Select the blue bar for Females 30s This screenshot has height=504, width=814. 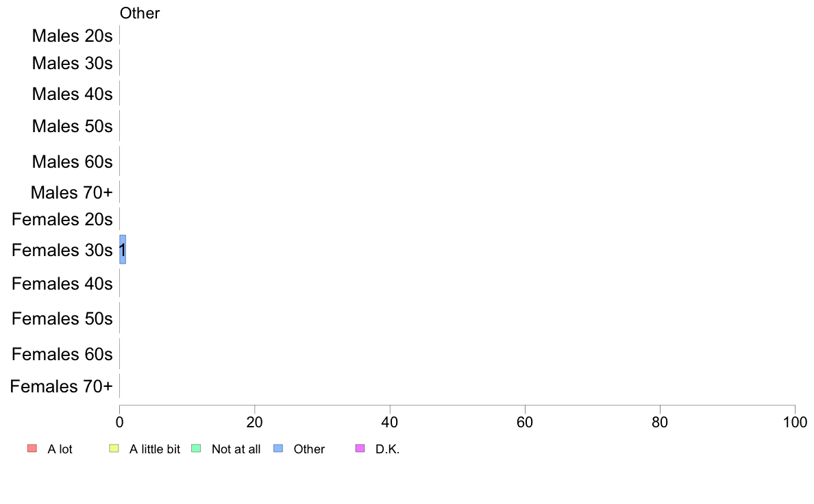click(x=123, y=250)
